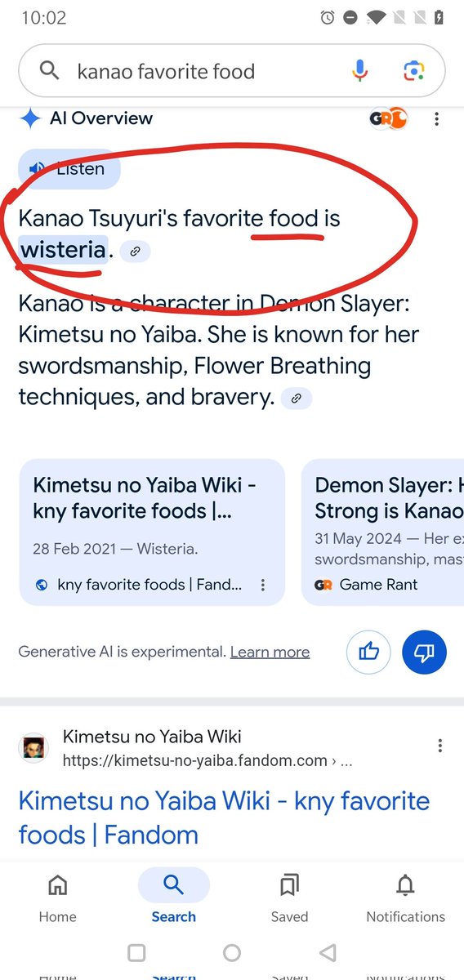Tap the Listen audio button
Screen dimensions: 464x980
(x=69, y=169)
